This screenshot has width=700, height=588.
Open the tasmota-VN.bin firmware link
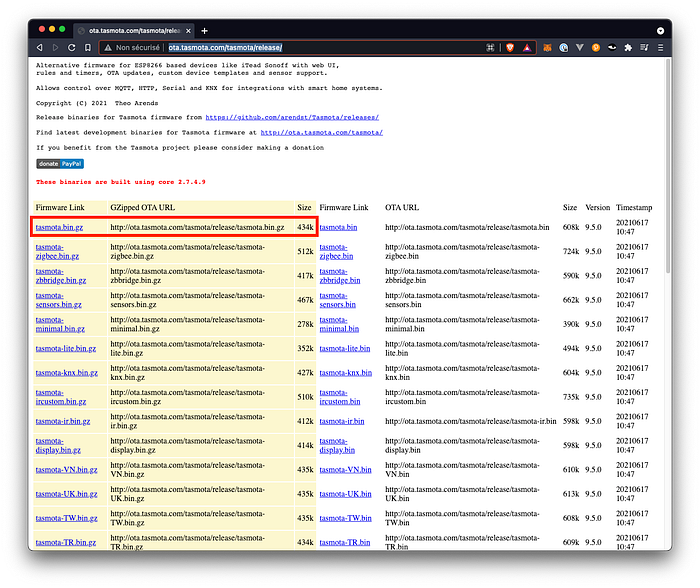point(346,470)
